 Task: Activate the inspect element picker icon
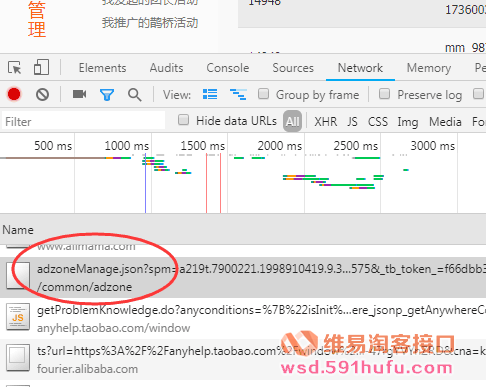pyautogui.click(x=15, y=68)
